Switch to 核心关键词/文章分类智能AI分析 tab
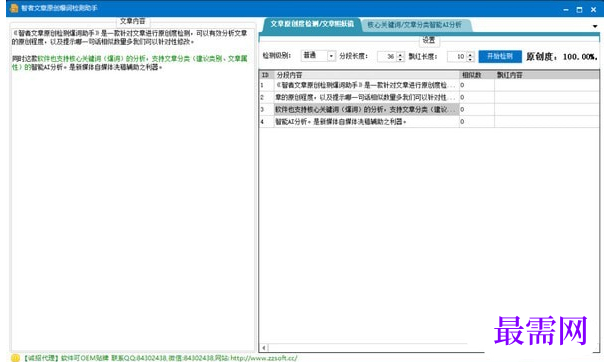Viewport: 606px width, 362px height. tap(414, 25)
